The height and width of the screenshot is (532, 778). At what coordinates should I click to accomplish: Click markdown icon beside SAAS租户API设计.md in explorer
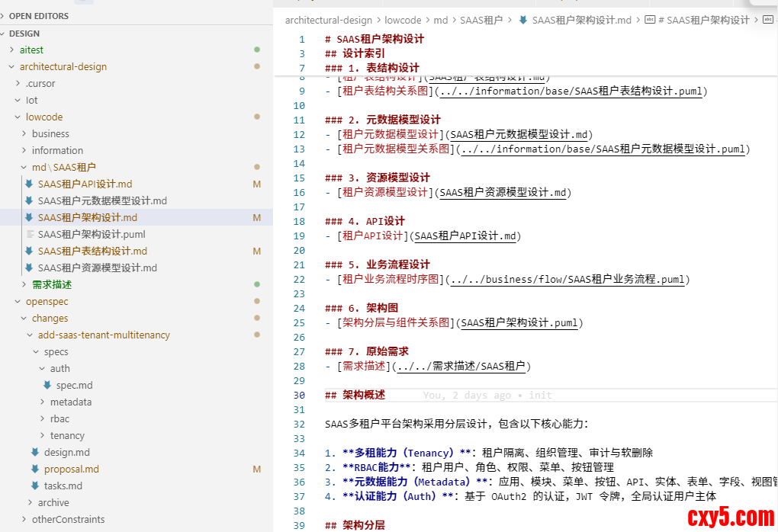29,184
